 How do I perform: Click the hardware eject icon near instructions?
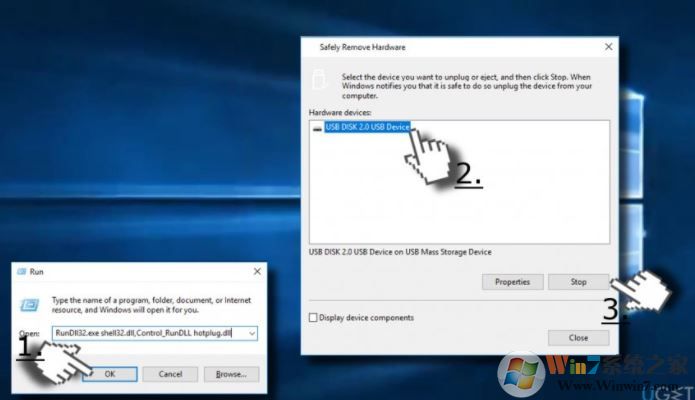tap(319, 80)
